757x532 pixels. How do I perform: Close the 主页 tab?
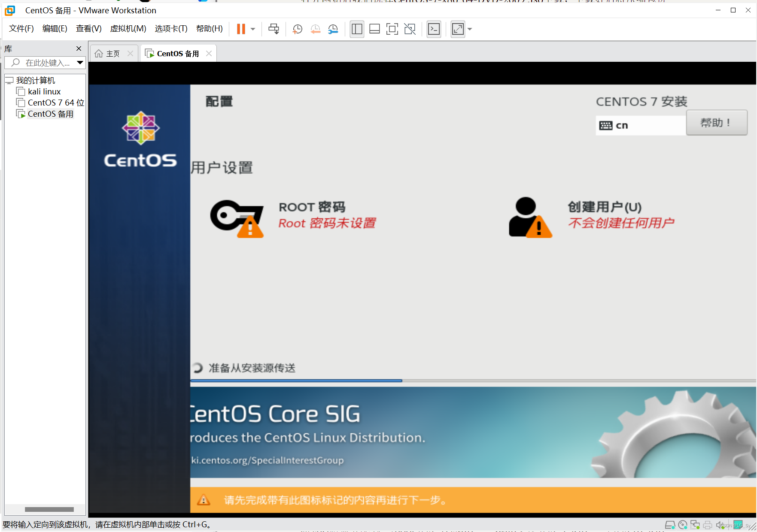131,54
